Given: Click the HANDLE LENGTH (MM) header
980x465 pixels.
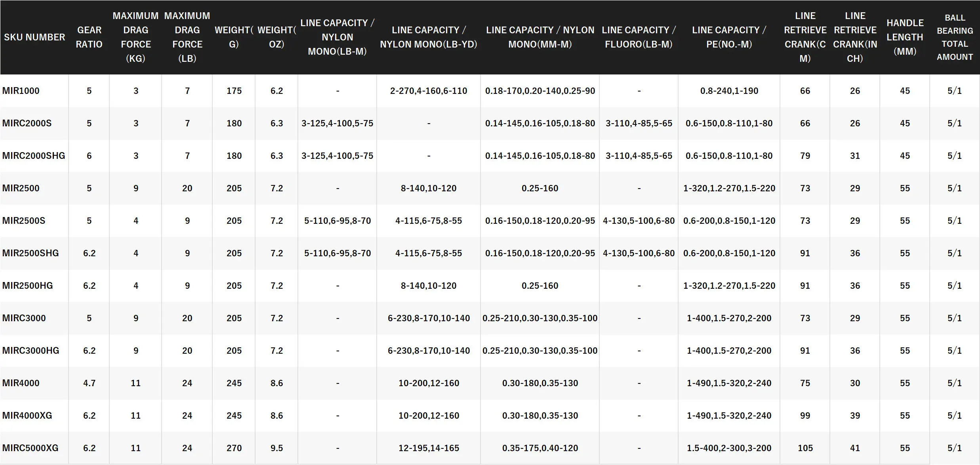Looking at the screenshot, I should click(x=905, y=37).
